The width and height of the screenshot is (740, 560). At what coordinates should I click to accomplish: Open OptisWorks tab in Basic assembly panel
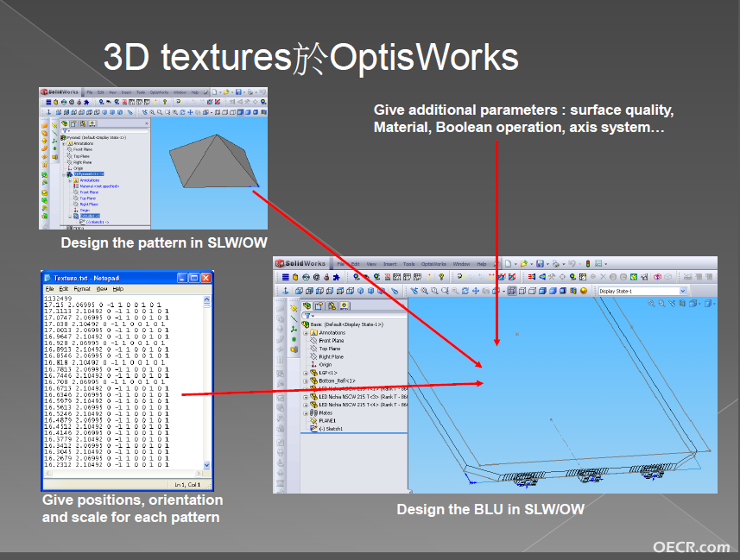pos(344,305)
